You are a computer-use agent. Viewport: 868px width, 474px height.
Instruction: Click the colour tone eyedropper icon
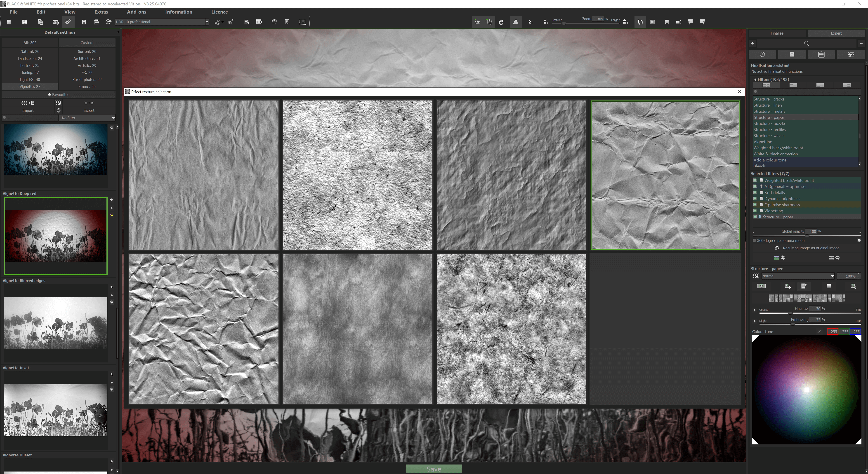(x=819, y=332)
